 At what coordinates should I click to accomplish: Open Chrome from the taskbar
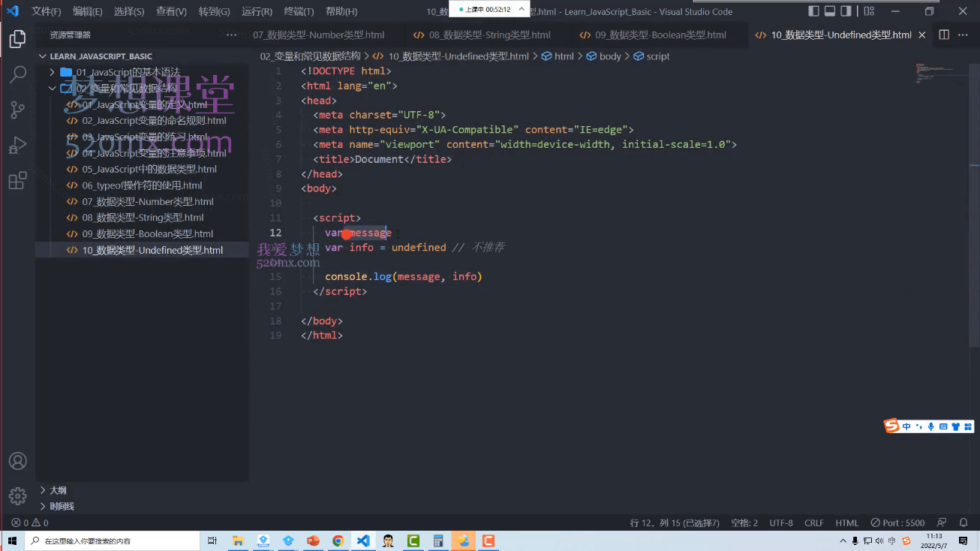[x=338, y=540]
